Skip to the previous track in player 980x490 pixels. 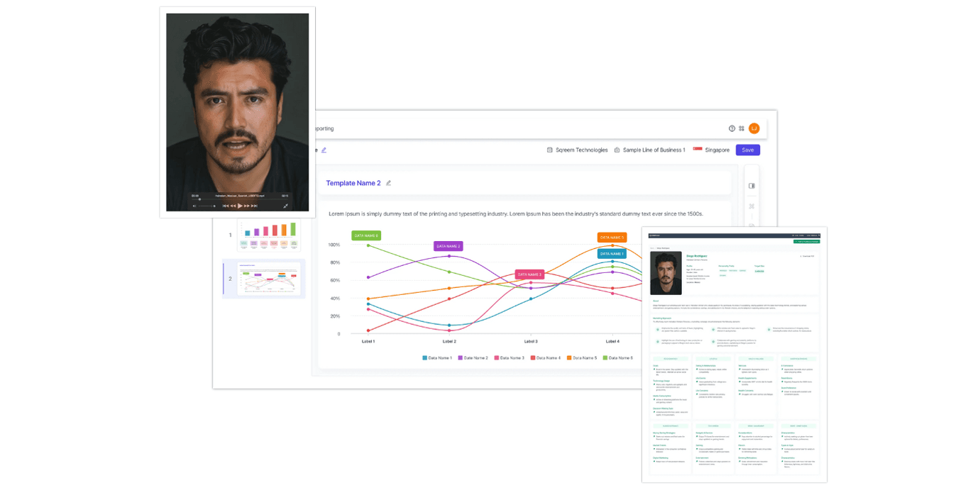226,206
